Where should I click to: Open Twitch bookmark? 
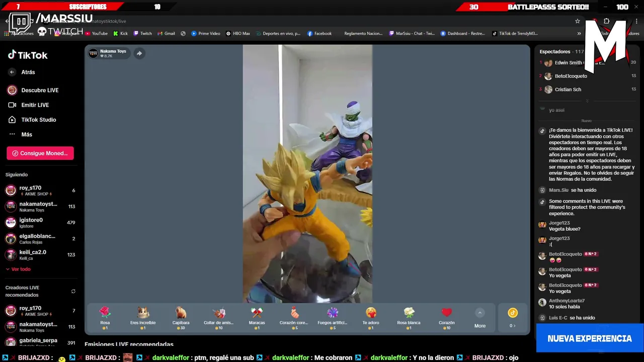(x=142, y=34)
